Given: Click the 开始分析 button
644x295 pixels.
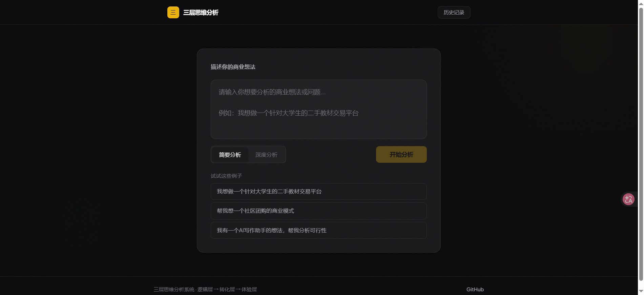Looking at the screenshot, I should 401,155.
